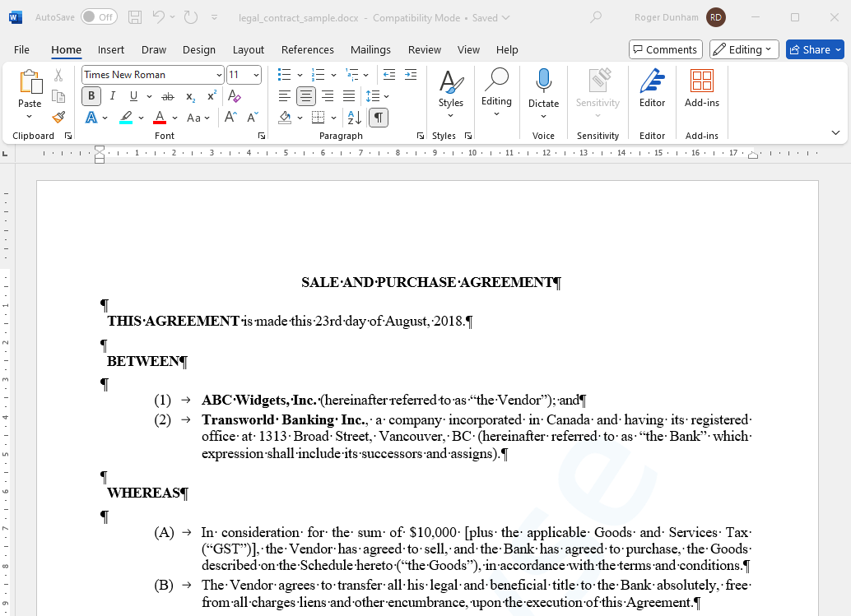The image size is (851, 616).
Task: Apply superscript formatting
Action: coord(212,96)
